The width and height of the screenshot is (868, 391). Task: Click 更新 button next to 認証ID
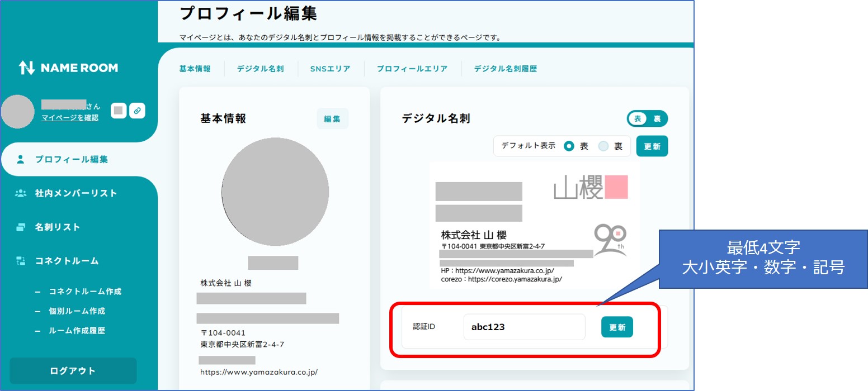(617, 327)
